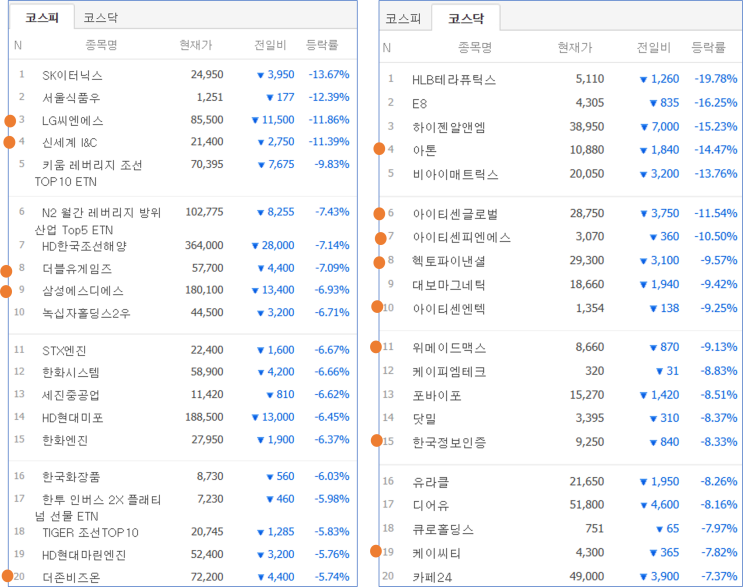This screenshot has height=587, width=743.
Task: Open stock 비아이매트릭스
Action: [455, 174]
